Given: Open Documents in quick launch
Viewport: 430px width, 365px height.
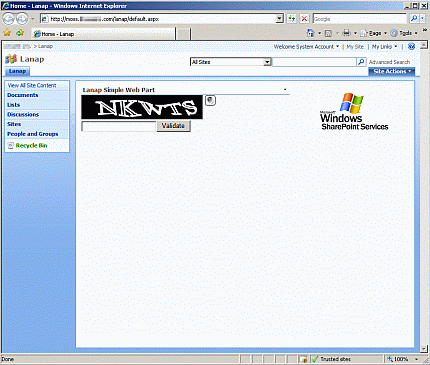Looking at the screenshot, I should tap(23, 95).
